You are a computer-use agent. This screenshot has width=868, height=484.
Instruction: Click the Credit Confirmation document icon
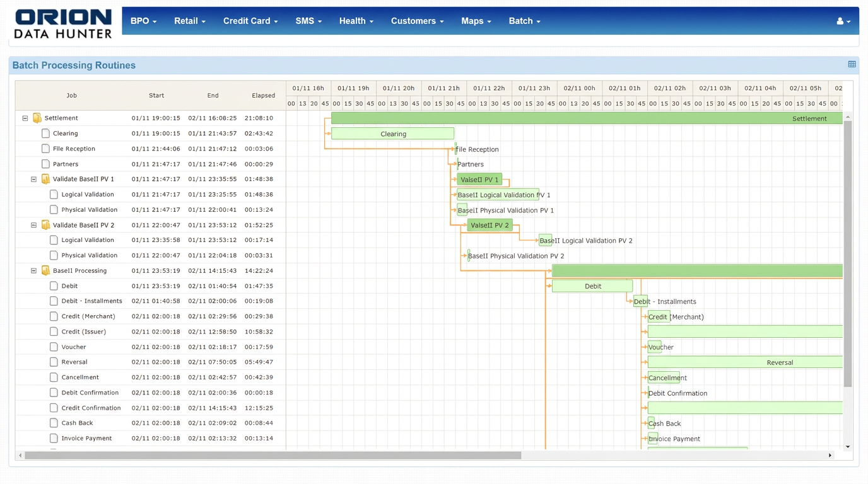pos(54,408)
